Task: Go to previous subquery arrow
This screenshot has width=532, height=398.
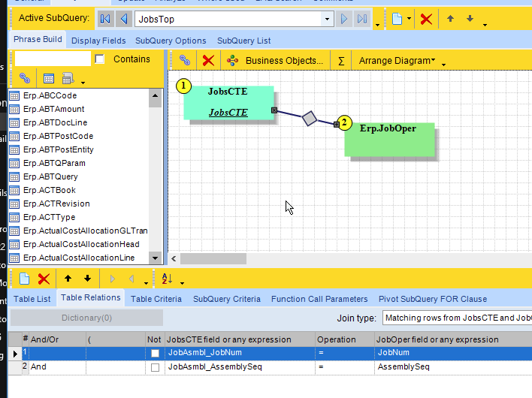Action: coord(124,19)
